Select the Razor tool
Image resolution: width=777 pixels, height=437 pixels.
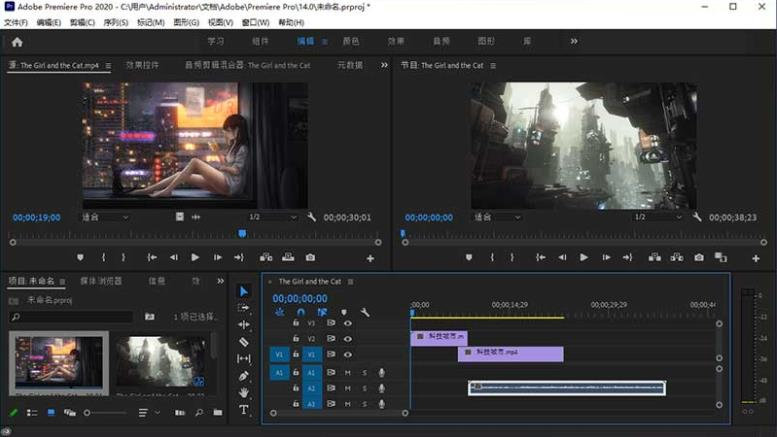click(x=244, y=341)
